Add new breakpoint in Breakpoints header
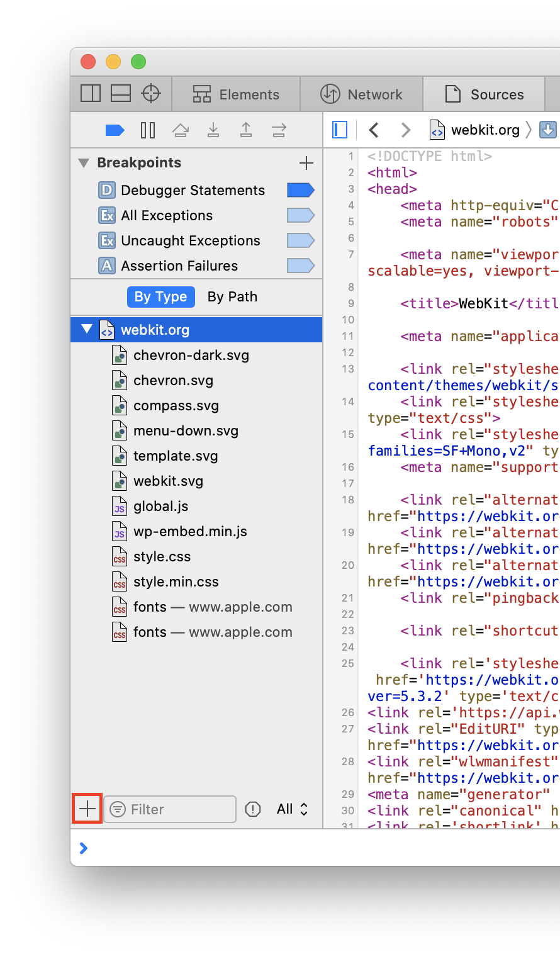This screenshot has width=560, height=959. (306, 163)
